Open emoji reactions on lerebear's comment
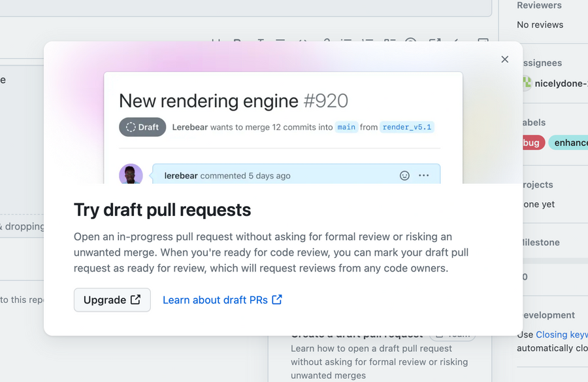Viewport: 588px width, 382px height. point(404,175)
